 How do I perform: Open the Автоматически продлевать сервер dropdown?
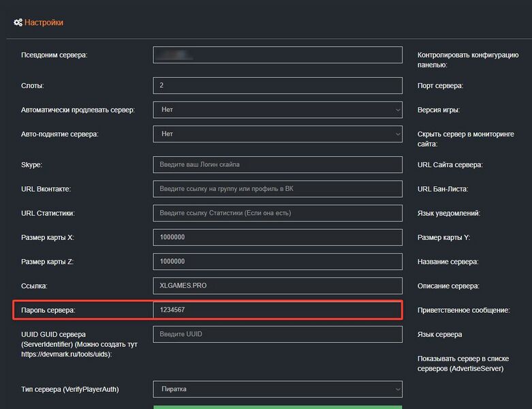click(x=277, y=110)
